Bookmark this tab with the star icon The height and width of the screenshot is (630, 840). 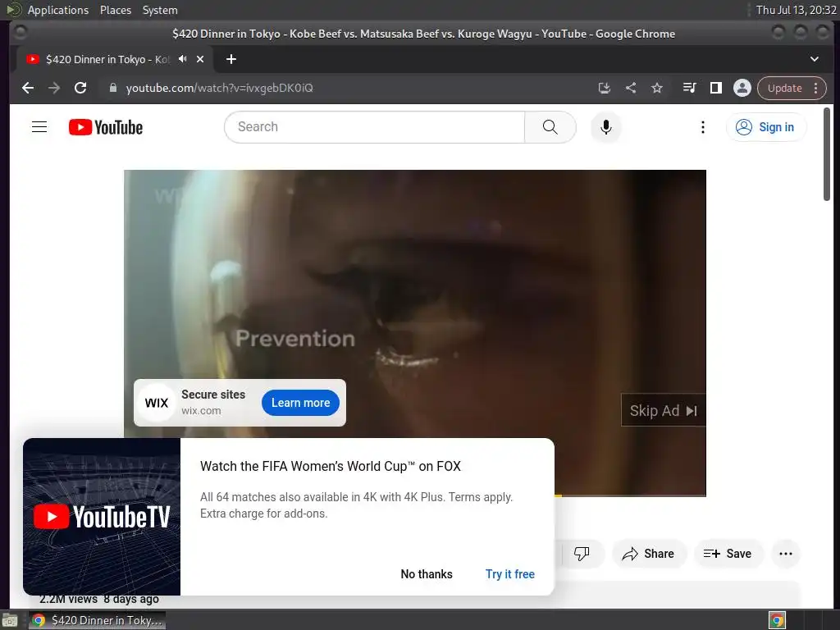657,88
